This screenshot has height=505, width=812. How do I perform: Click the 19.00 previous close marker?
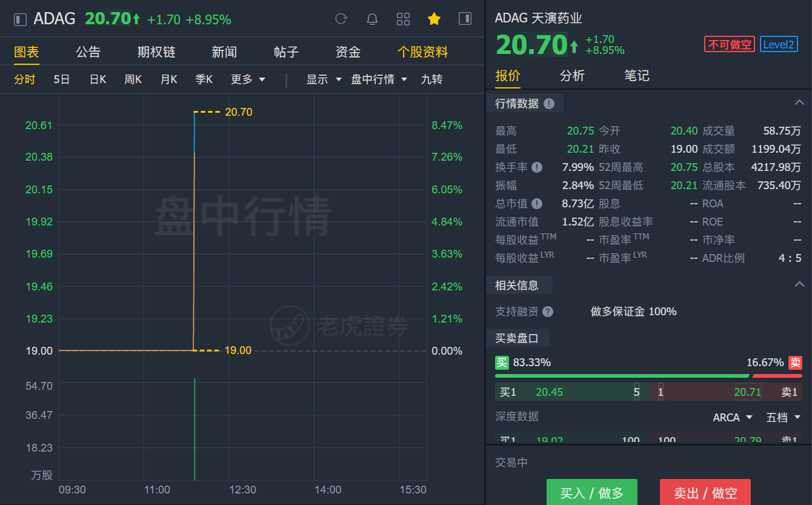coord(238,350)
